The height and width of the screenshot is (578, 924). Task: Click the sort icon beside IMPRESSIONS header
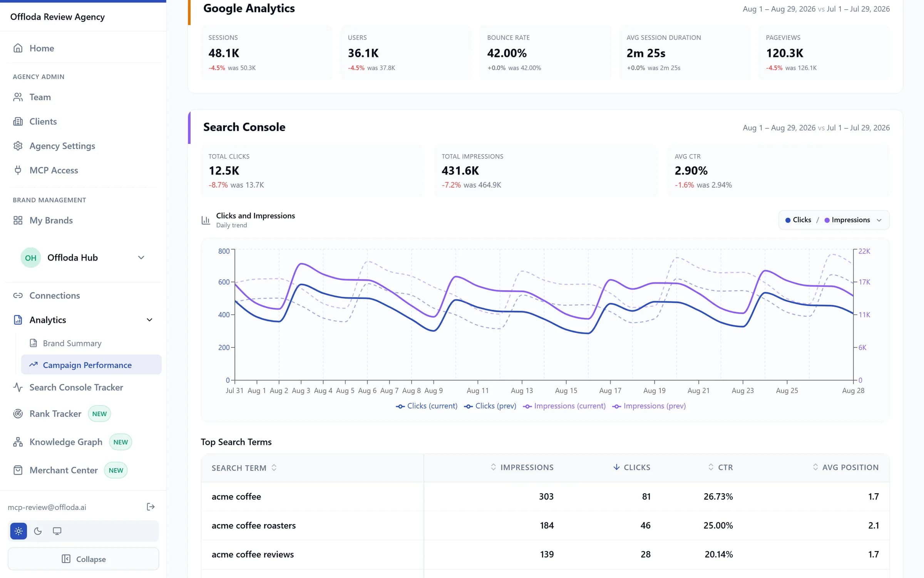coord(493,467)
